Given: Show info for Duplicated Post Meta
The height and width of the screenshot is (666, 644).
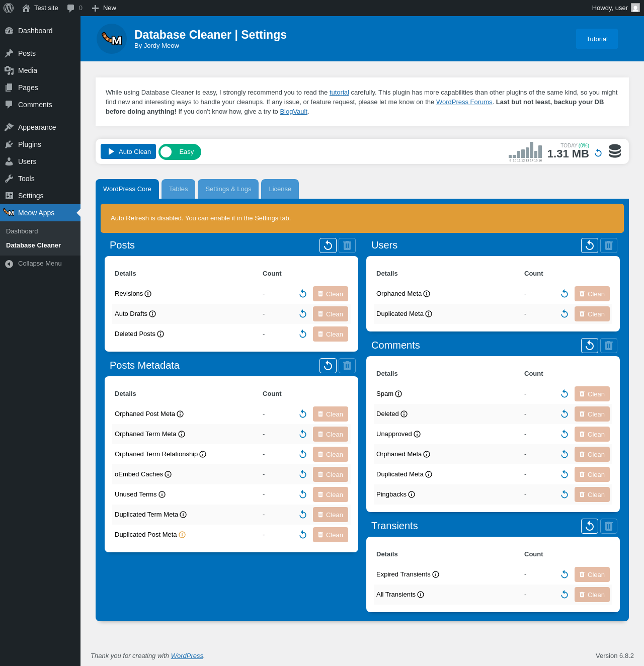Looking at the screenshot, I should [182, 535].
